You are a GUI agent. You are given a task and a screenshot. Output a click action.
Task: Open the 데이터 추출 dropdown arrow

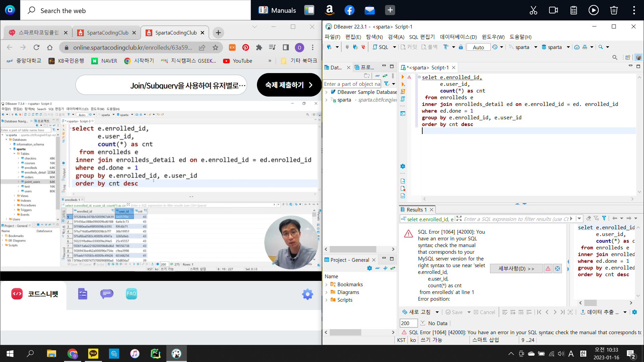[625, 312]
